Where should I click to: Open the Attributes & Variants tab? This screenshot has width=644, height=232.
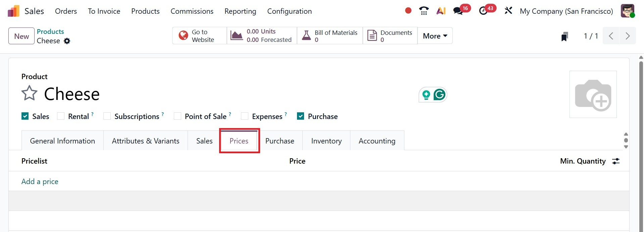(x=145, y=141)
